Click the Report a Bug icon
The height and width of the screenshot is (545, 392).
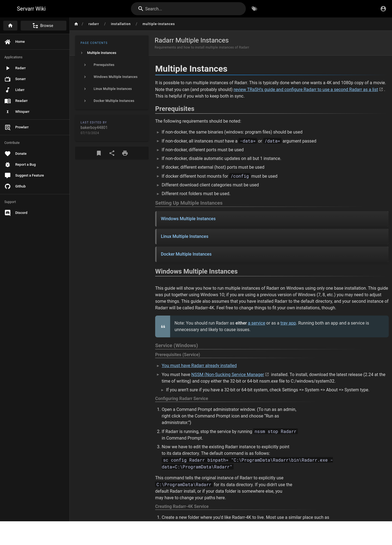8,165
